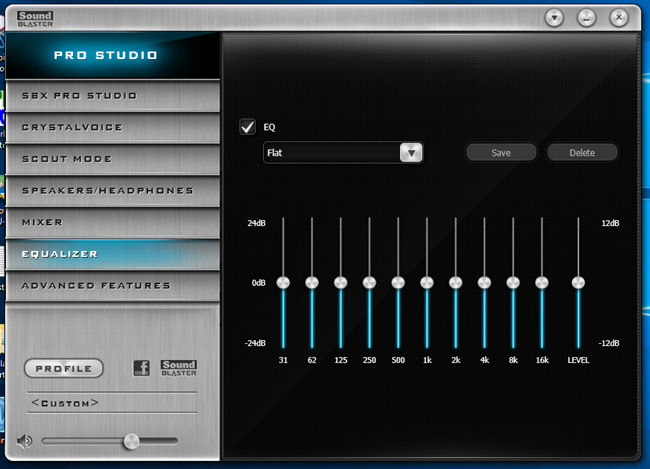
Task: Minimize the Sound Blaster window
Action: [x=587, y=18]
